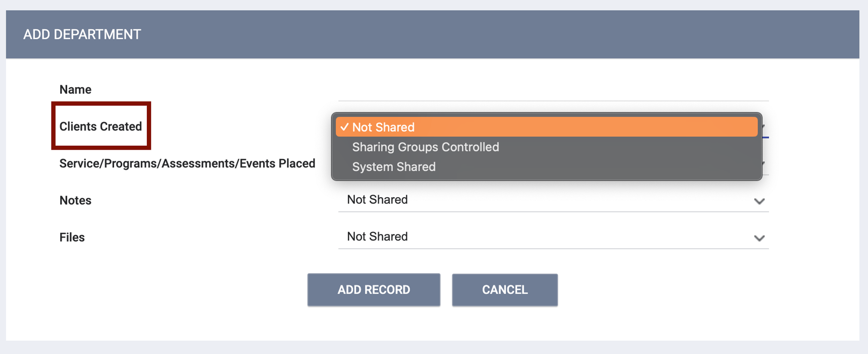Click the ADD RECORD button
The width and height of the screenshot is (868, 354).
pos(374,289)
